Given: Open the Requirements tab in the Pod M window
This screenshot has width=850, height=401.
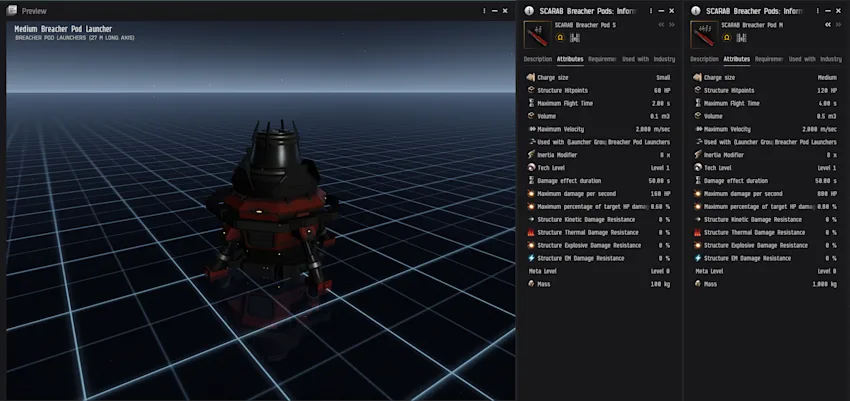Looking at the screenshot, I should [769, 59].
